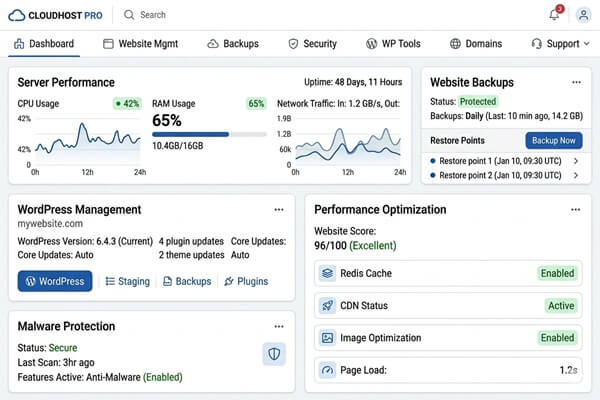600x400 pixels.
Task: Click the blue WordPress button
Action: [55, 281]
